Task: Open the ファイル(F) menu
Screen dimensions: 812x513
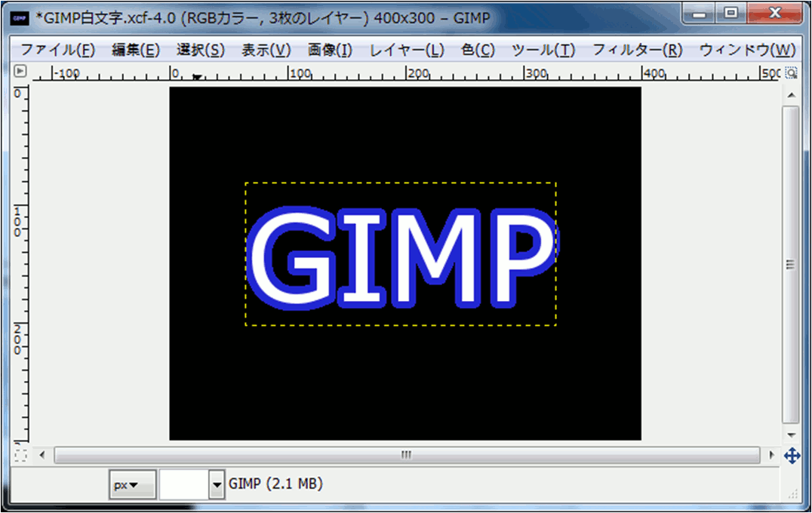Action: (57, 51)
